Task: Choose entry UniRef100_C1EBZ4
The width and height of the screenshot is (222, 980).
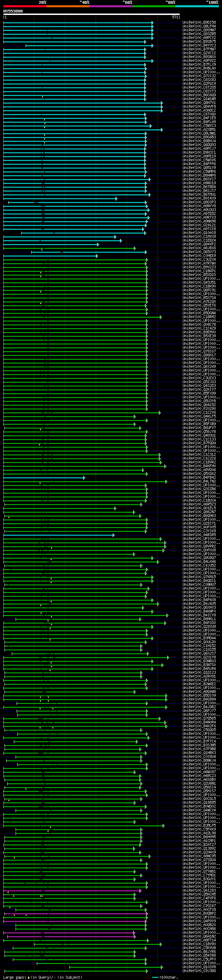Action: coord(199,241)
